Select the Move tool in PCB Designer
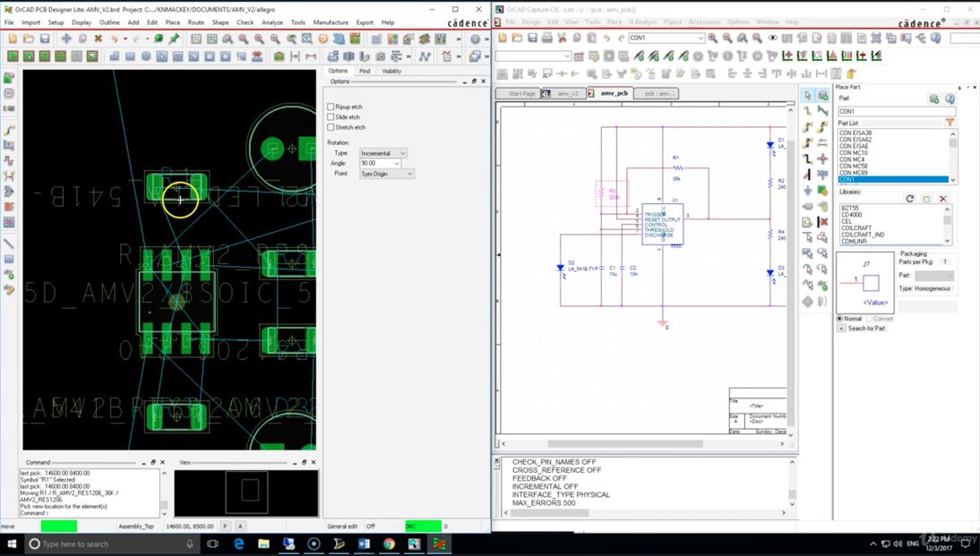The image size is (980, 556). point(66,38)
